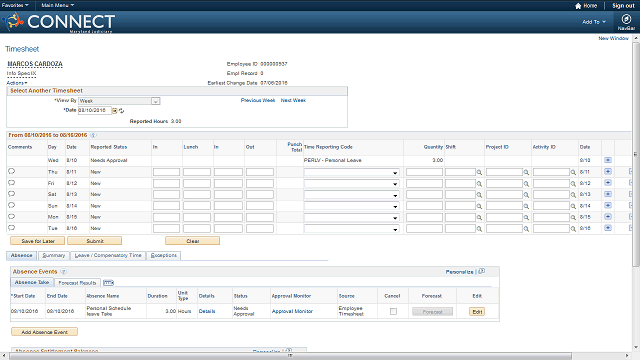Click Activity ID lookup magnifier in Tue row
The image size is (640, 360).
tap(573, 229)
